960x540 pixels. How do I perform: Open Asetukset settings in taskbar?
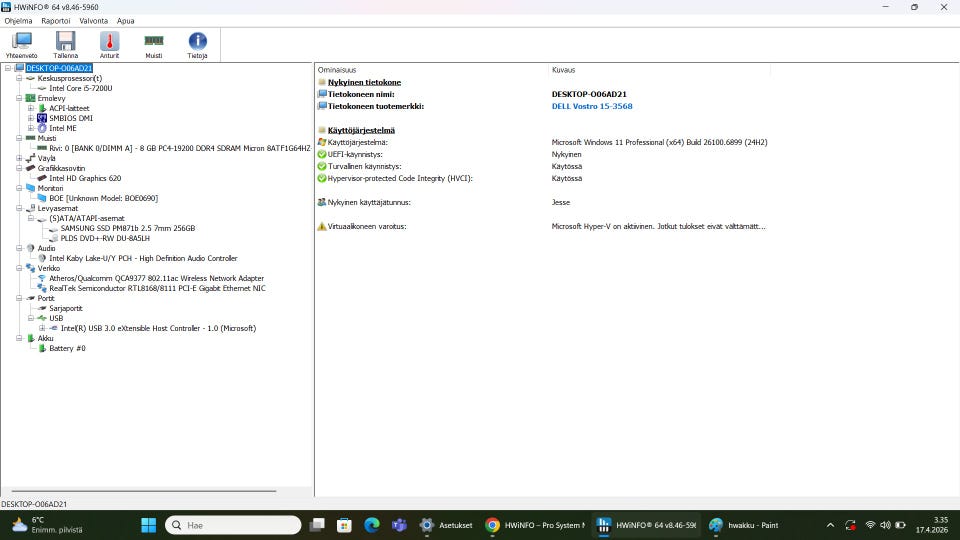click(x=446, y=525)
